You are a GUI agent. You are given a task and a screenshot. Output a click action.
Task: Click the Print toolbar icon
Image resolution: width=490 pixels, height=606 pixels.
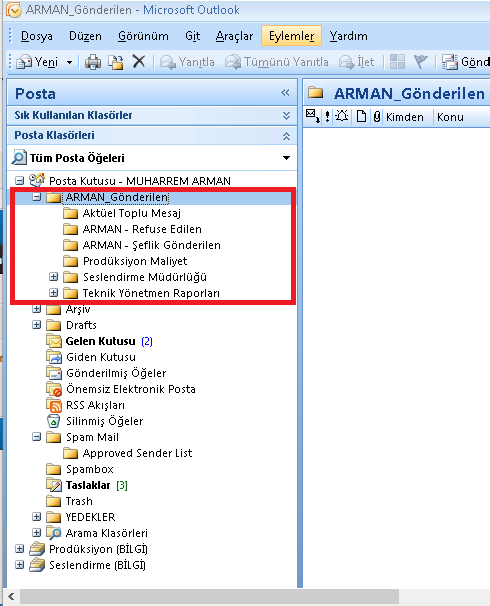click(93, 61)
